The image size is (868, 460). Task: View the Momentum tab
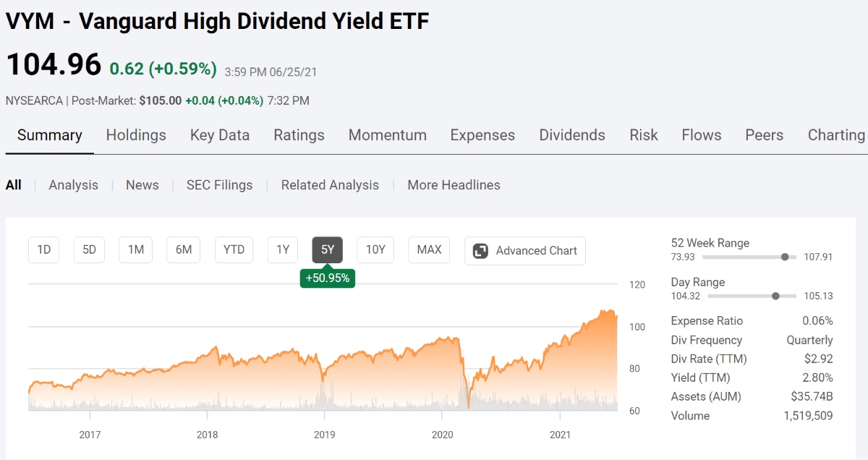pos(388,135)
